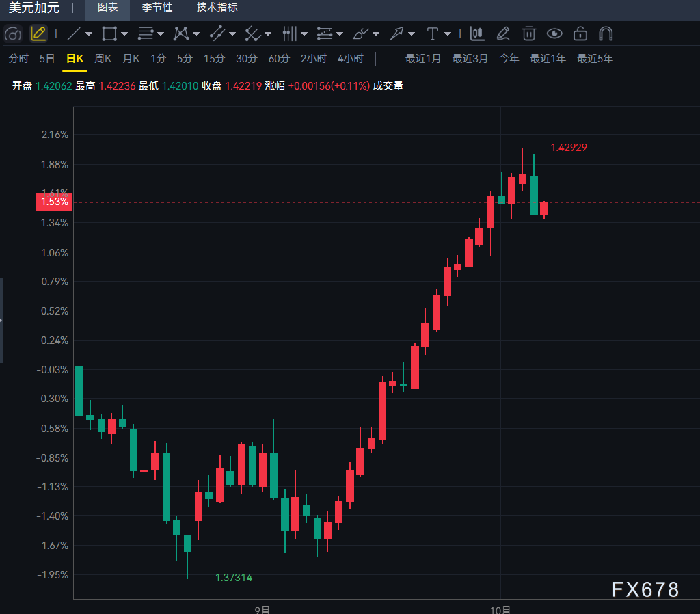Expand the pitchfork tool dropdown arrow
The height and width of the screenshot is (614, 700).
pyautogui.click(x=268, y=34)
